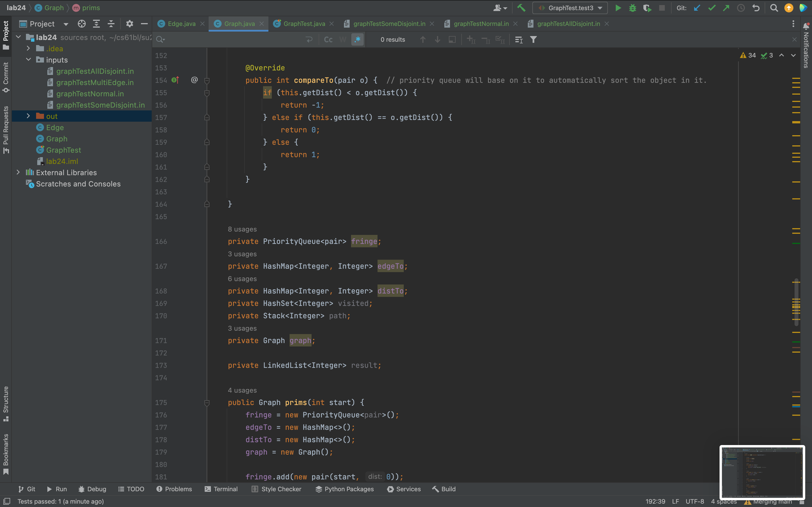Toggle the Regex search option
Viewport: 812px width, 507px height.
coord(357,39)
